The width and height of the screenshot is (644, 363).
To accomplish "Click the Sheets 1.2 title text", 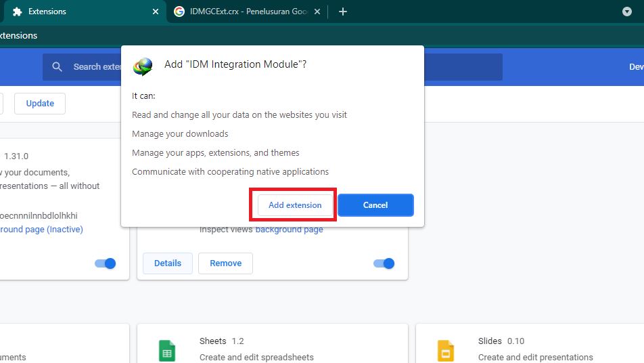I will pyautogui.click(x=221, y=341).
